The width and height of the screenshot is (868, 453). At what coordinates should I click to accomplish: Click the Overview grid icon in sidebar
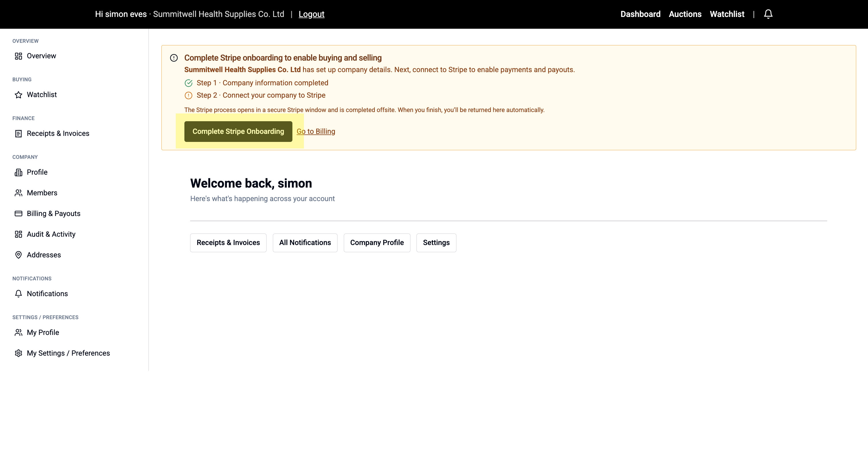[19, 56]
